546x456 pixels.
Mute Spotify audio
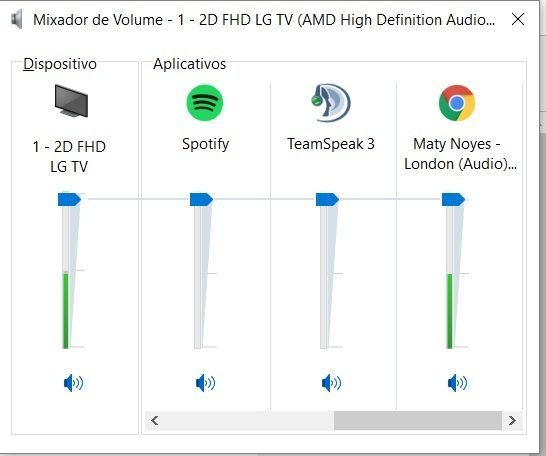[205, 383]
